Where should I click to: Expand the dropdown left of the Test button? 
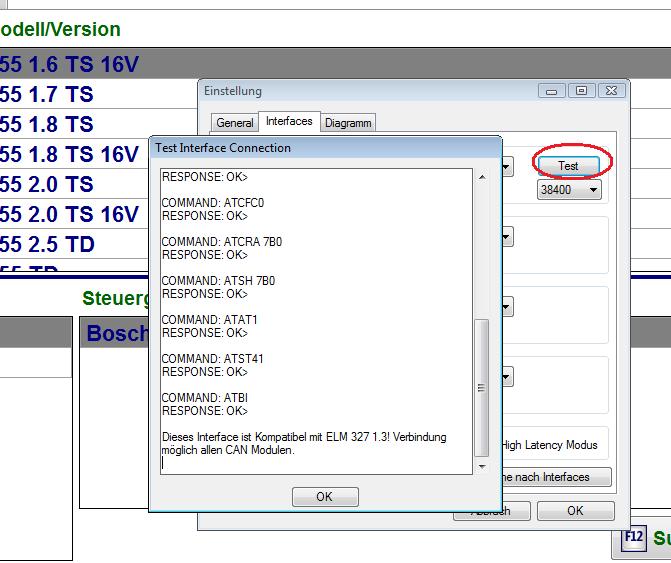(508, 166)
